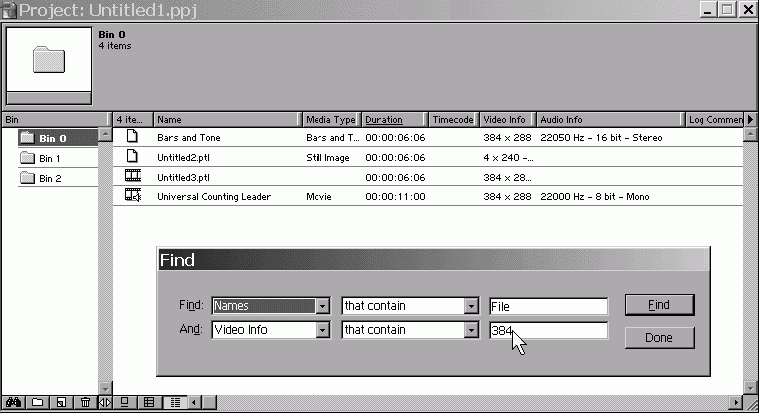Screen dimensions: 759x413
Task: Open the Names dropdown in Find row
Action: click(x=322, y=306)
